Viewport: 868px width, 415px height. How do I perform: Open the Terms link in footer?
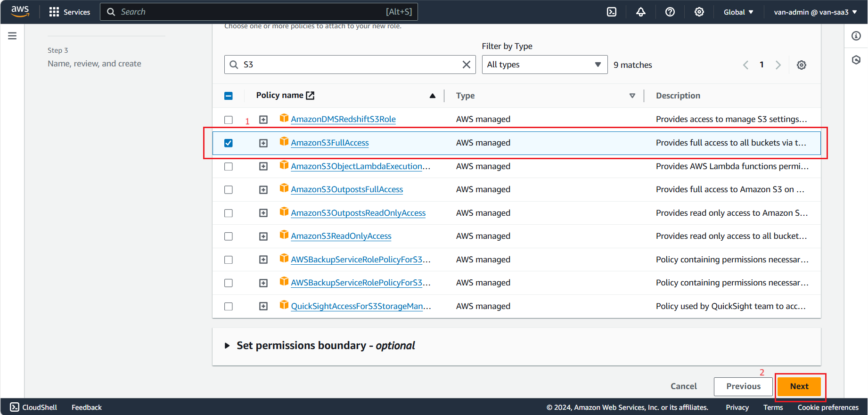click(773, 407)
